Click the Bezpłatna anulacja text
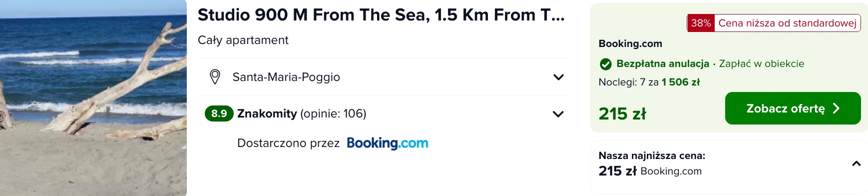Image resolution: width=868 pixels, height=196 pixels. pos(663,63)
